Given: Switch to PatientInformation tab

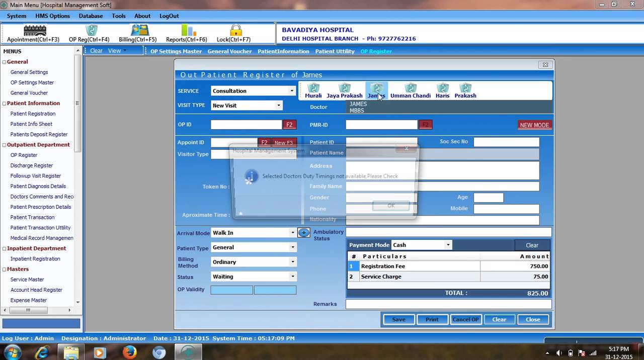Looking at the screenshot, I should [x=283, y=51].
